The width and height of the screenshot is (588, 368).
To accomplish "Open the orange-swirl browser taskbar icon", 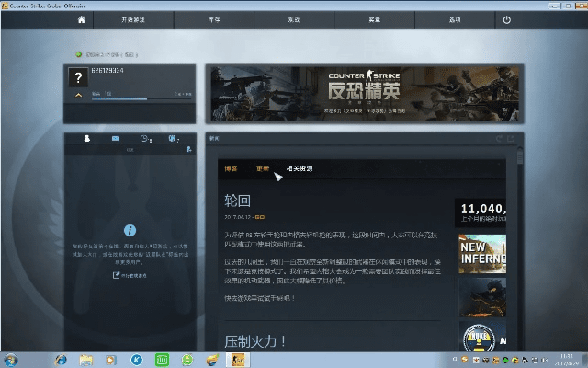I will [212, 360].
